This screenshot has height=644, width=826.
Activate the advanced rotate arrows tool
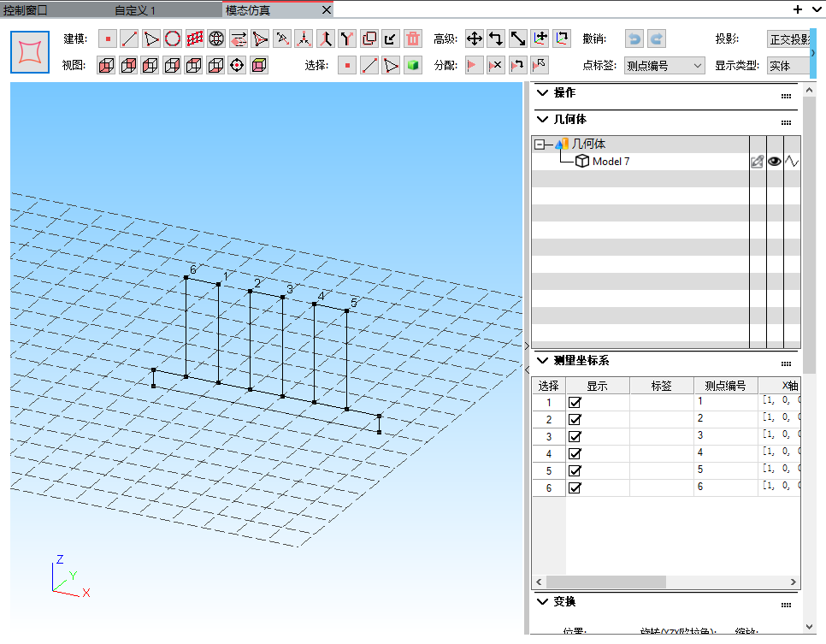(x=496, y=38)
